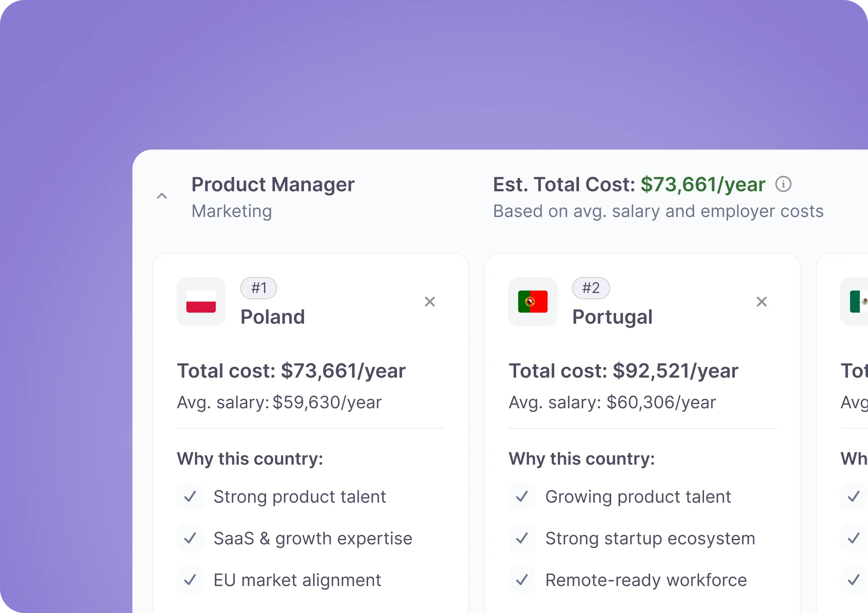Click Portugal's Total cost $92,521/year text

(x=623, y=371)
